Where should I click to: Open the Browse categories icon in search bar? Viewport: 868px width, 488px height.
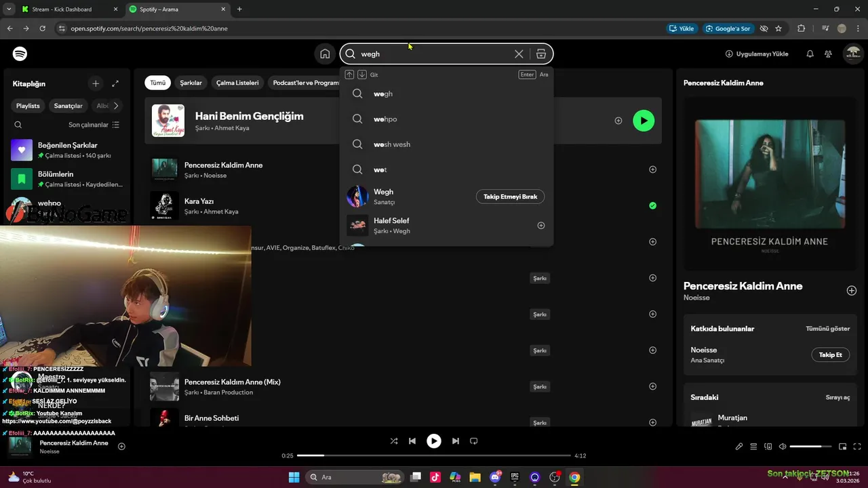click(541, 54)
